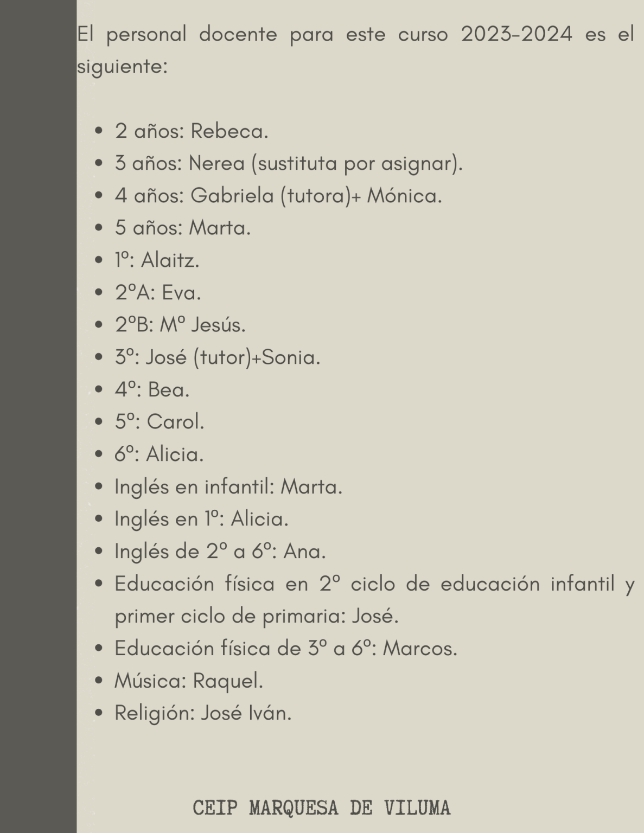Click the 'CEIP MARQUESA DE VILUMA' footer text
The height and width of the screenshot is (833, 644).
[322, 808]
